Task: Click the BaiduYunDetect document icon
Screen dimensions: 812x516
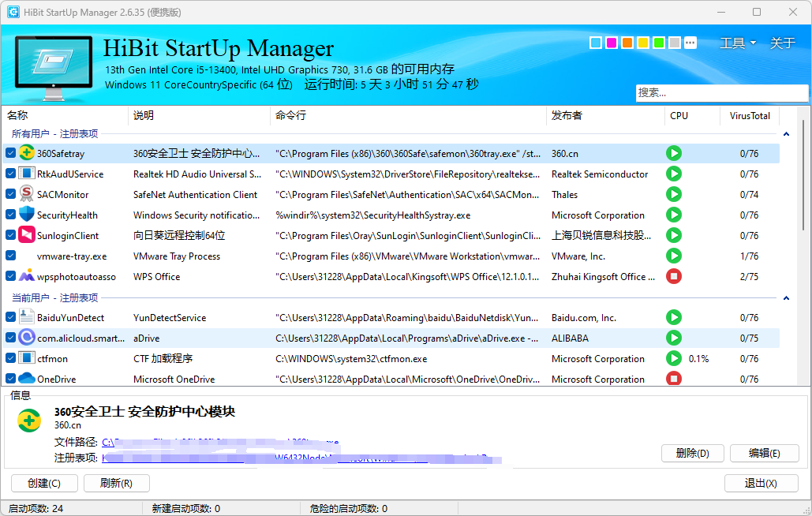Action: point(26,316)
